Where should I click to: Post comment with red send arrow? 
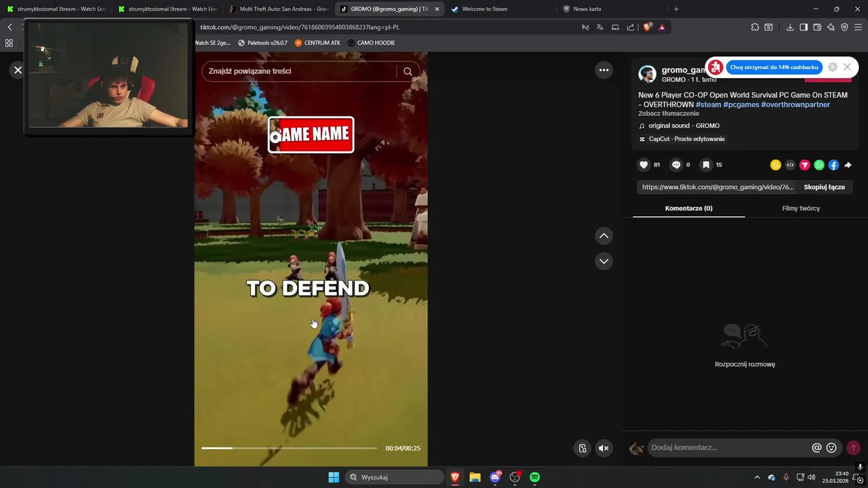[x=853, y=447]
